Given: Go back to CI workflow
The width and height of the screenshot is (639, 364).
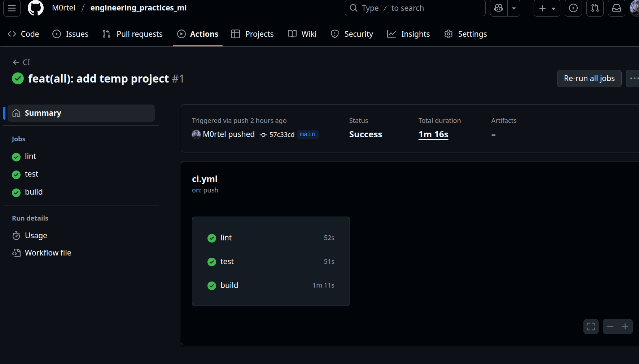Looking at the screenshot, I should pyautogui.click(x=22, y=62).
